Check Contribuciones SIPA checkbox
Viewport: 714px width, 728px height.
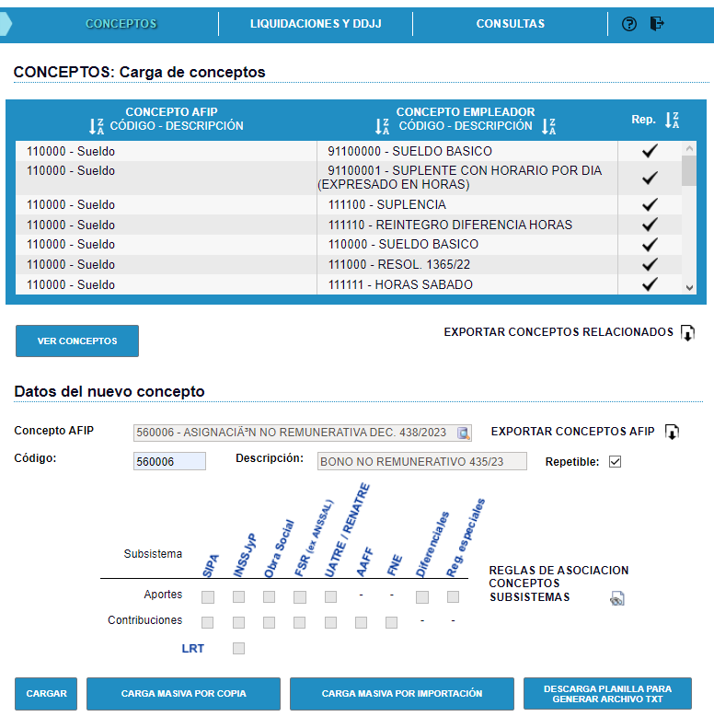click(208, 622)
